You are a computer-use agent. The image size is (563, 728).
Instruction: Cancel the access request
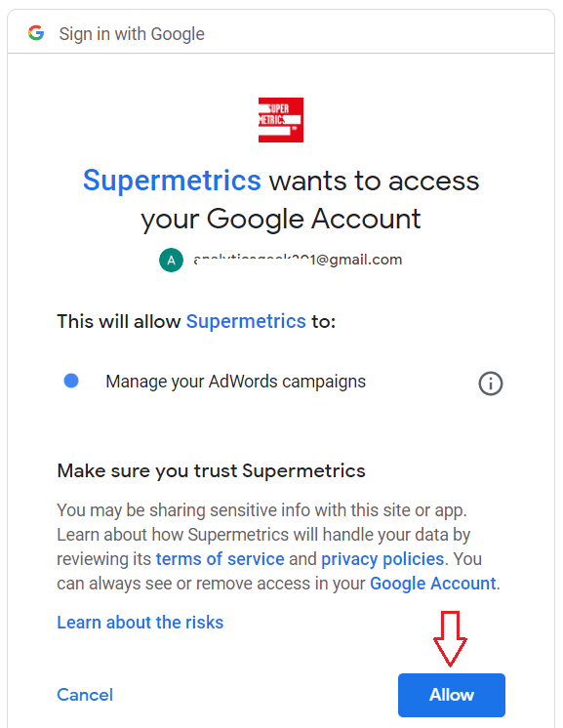[x=85, y=695]
